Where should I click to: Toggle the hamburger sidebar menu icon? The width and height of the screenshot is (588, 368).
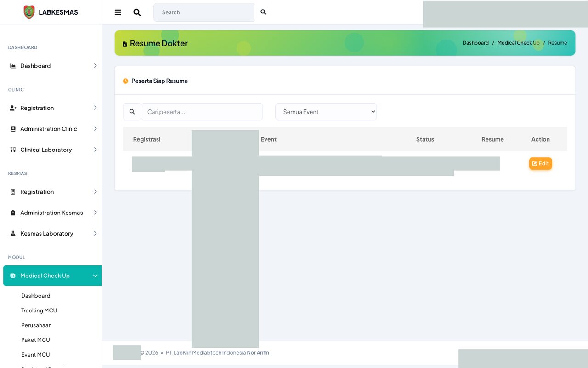[x=118, y=12]
